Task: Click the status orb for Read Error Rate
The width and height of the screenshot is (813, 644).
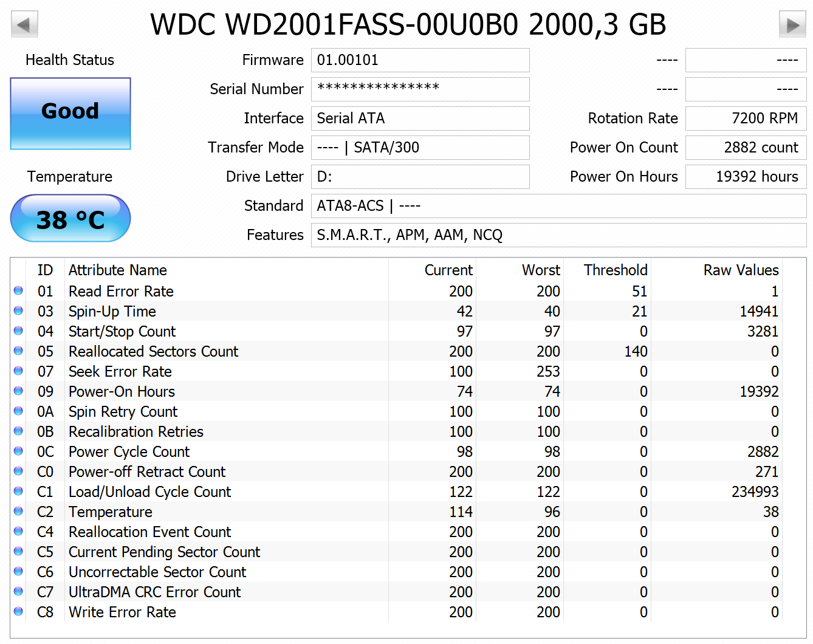Action: (x=18, y=291)
